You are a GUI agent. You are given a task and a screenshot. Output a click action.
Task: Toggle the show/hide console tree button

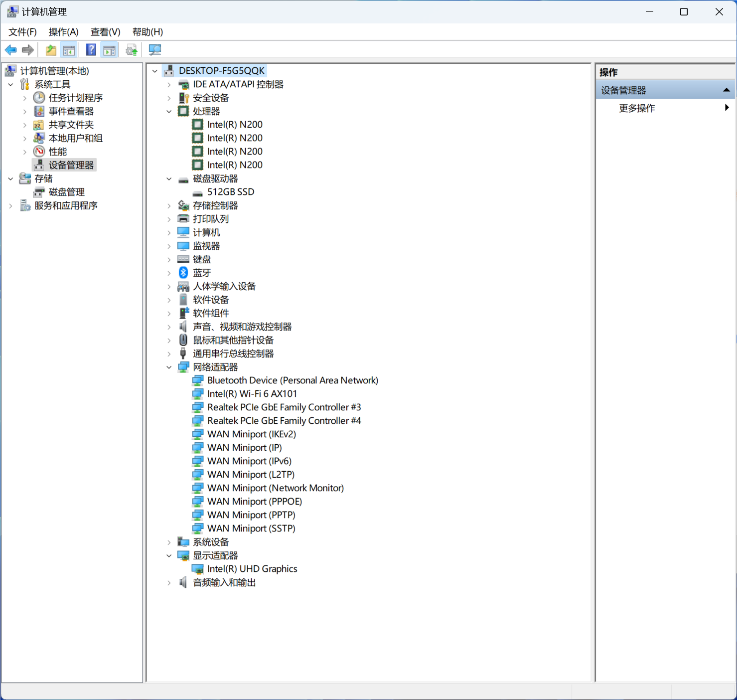(69, 50)
